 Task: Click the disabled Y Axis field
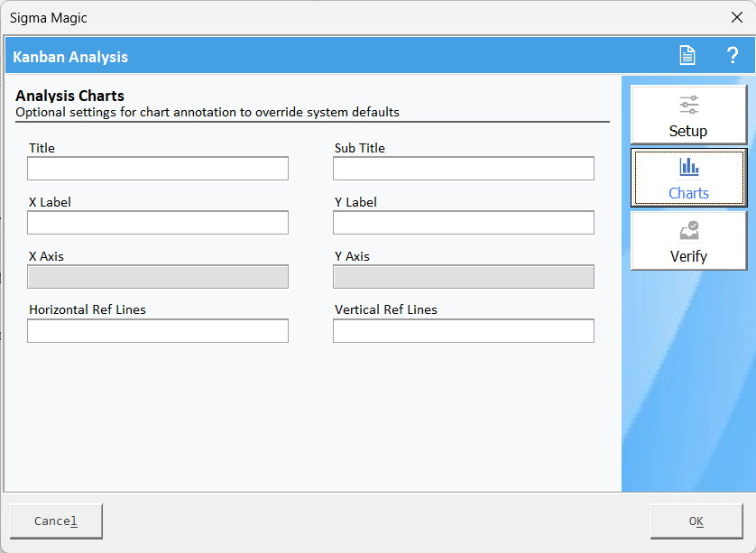click(463, 277)
